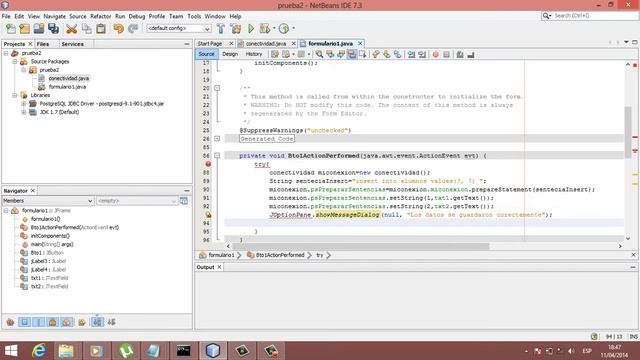
Task: Select main(String[] args) in Navigator
Action: (52, 244)
